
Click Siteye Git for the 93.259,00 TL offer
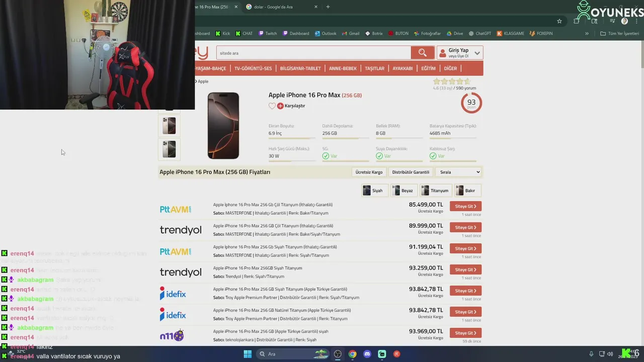465,270
